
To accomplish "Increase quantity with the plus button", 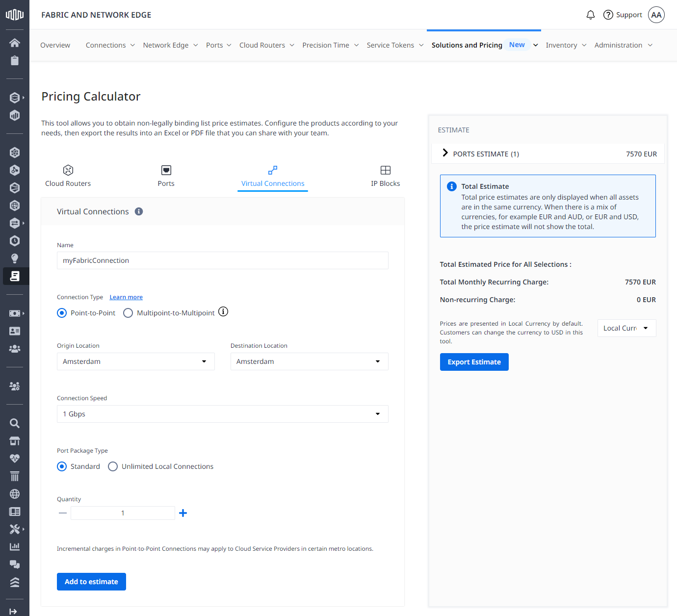I will 183,513.
